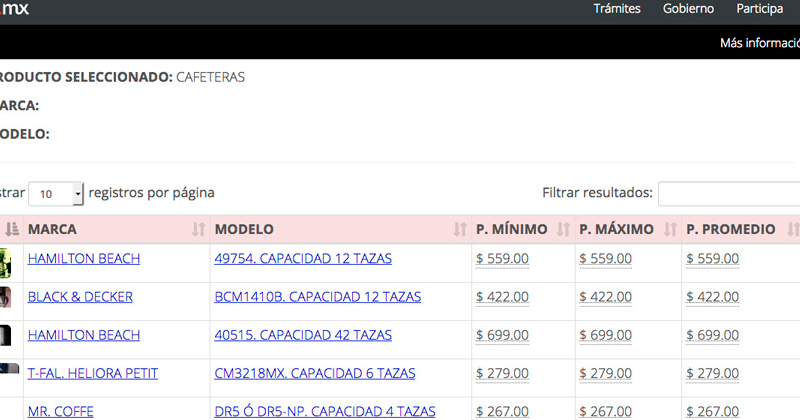The height and width of the screenshot is (420, 800).
Task: Click the first column's sort icon
Action: click(12, 230)
